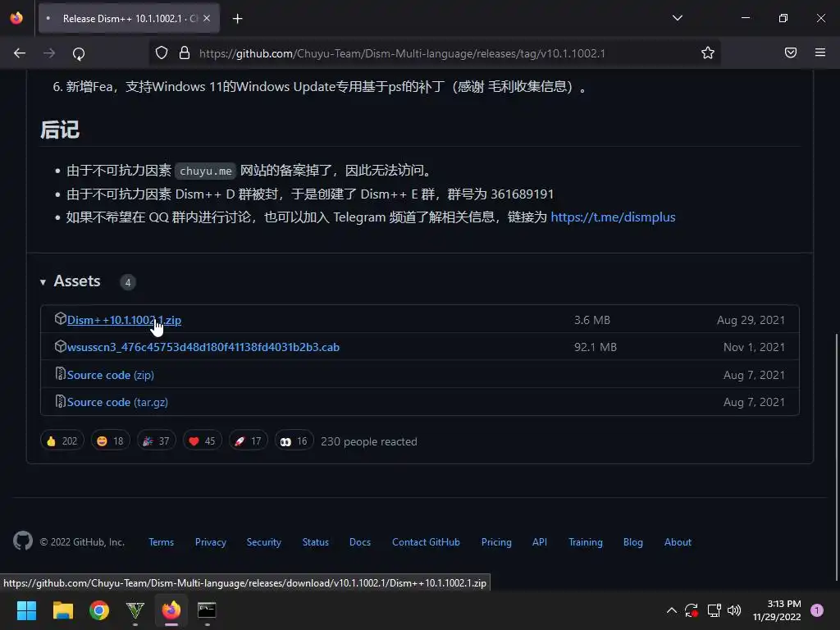Image resolution: width=840 pixels, height=630 pixels.
Task: Toggle hooray reaction with 37
Action: pyautogui.click(x=156, y=441)
